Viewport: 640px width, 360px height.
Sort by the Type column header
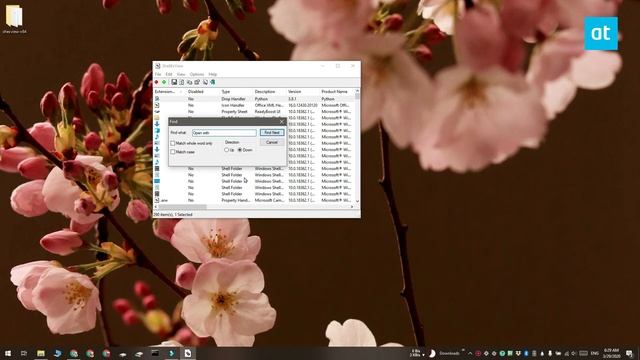[236, 92]
